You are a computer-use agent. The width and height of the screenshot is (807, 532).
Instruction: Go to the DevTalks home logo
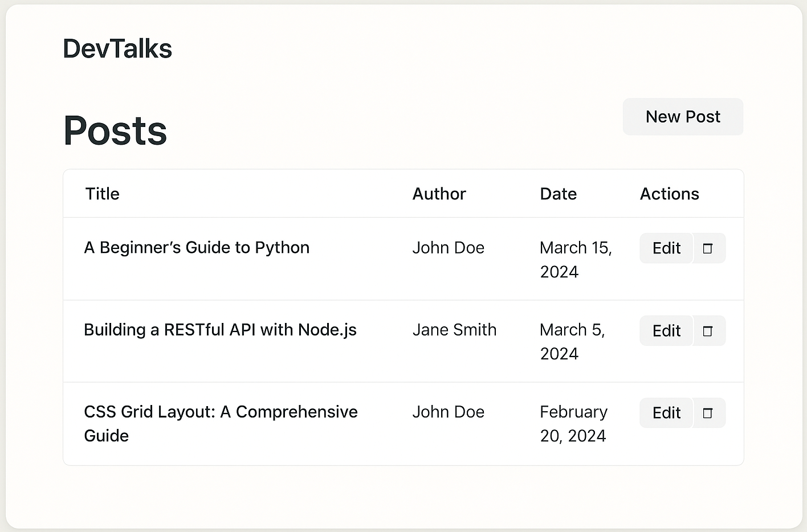pos(117,49)
